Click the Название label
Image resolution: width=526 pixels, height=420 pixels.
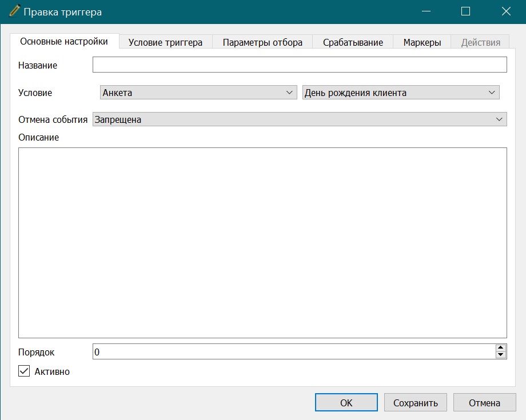[38, 65]
